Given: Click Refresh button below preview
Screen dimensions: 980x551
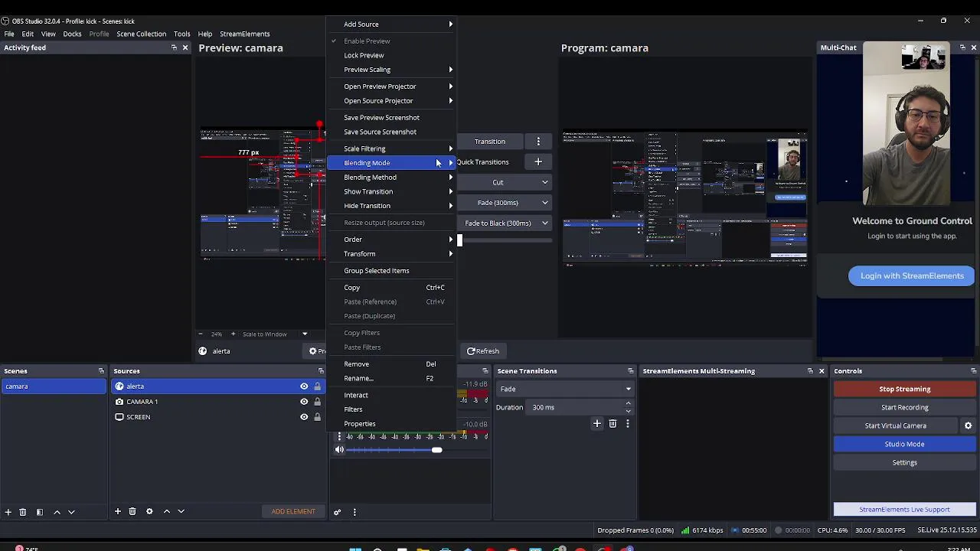Looking at the screenshot, I should point(482,351).
